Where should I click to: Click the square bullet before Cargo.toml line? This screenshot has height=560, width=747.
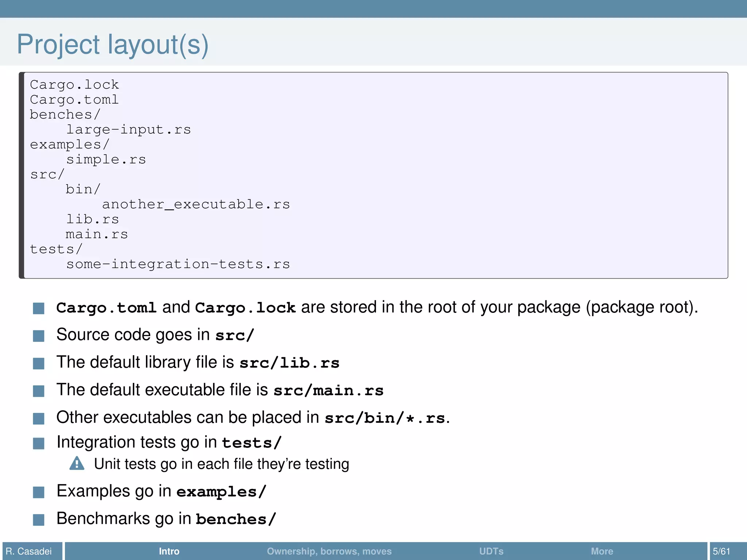[x=39, y=308]
